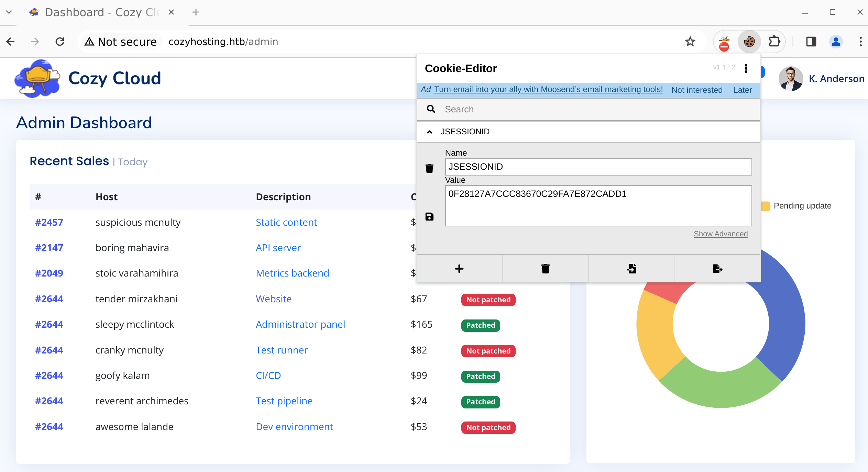This screenshot has width=868, height=472.
Task: Collapse the JSESSIONID cookie entry
Action: 430,132
